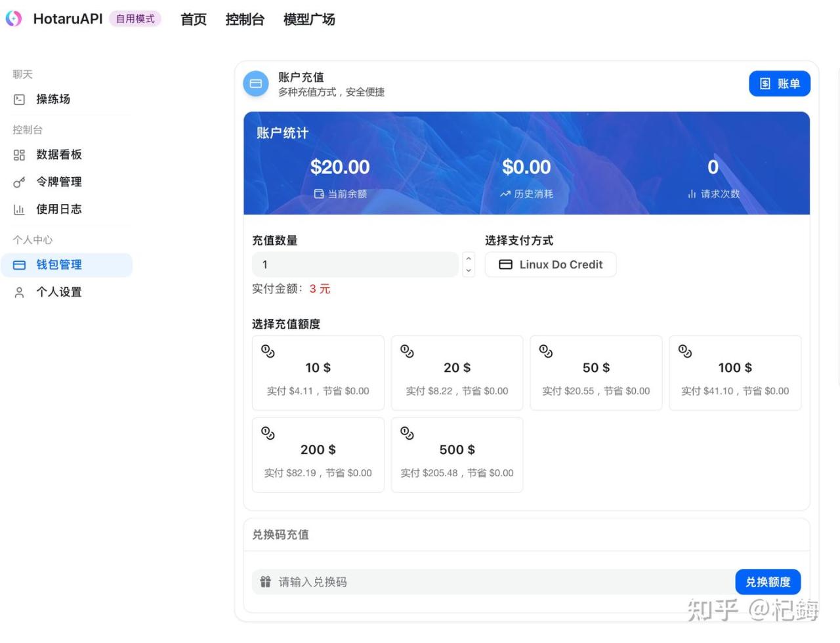840x643 pixels.
Task: Pick the 500 $ recharge option
Action: pos(457,455)
